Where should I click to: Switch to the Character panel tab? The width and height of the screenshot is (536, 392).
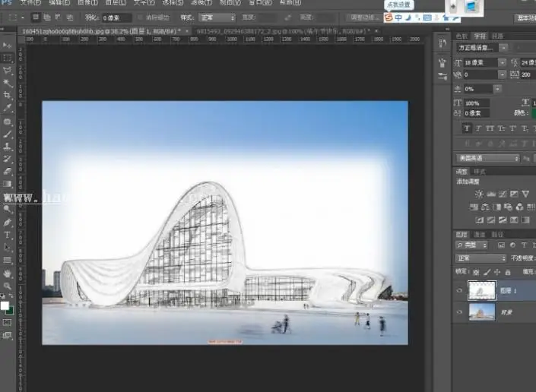[480, 36]
